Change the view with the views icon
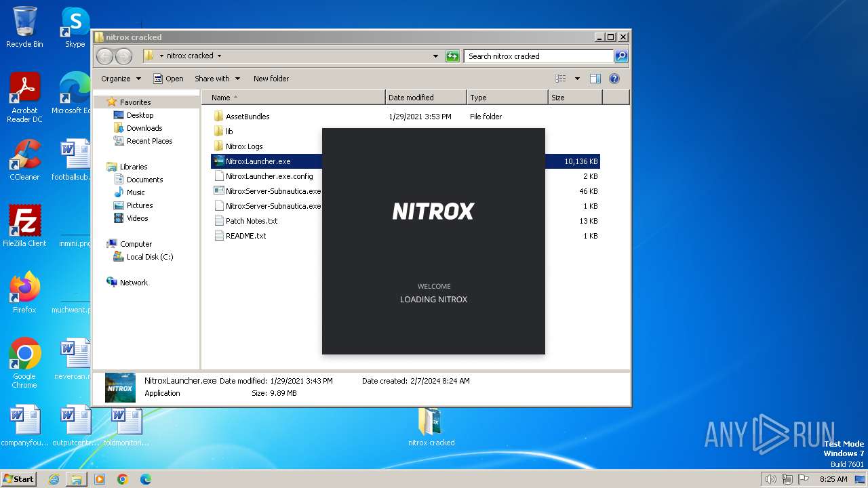This screenshot has height=488, width=868. [561, 79]
